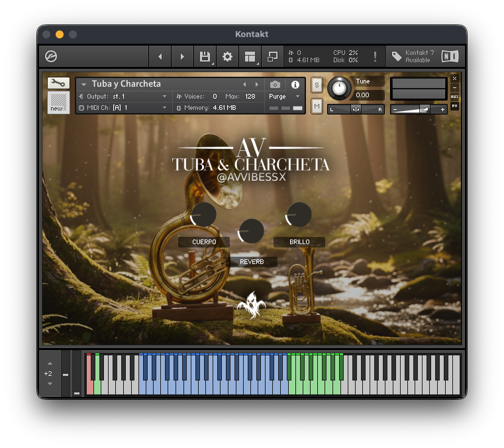Click the new instrument thumbnail
Screen dimensions: 504x448
[x=58, y=102]
